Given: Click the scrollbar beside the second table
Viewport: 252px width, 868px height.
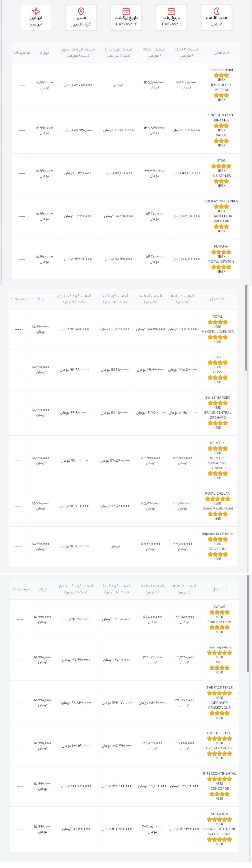Looking at the screenshot, I should tap(246, 328).
